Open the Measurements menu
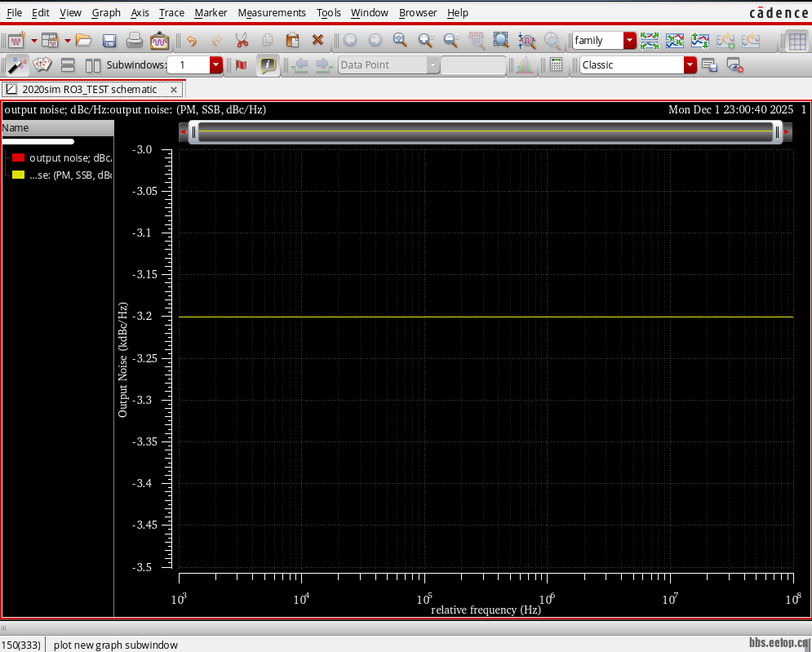This screenshot has width=812, height=652. point(272,12)
